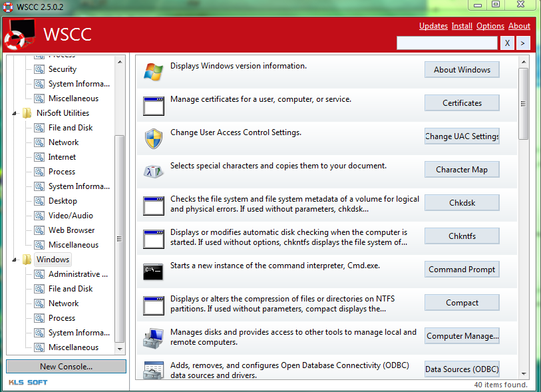Click the UAC shield icon
The height and width of the screenshot is (392, 541).
pos(154,138)
